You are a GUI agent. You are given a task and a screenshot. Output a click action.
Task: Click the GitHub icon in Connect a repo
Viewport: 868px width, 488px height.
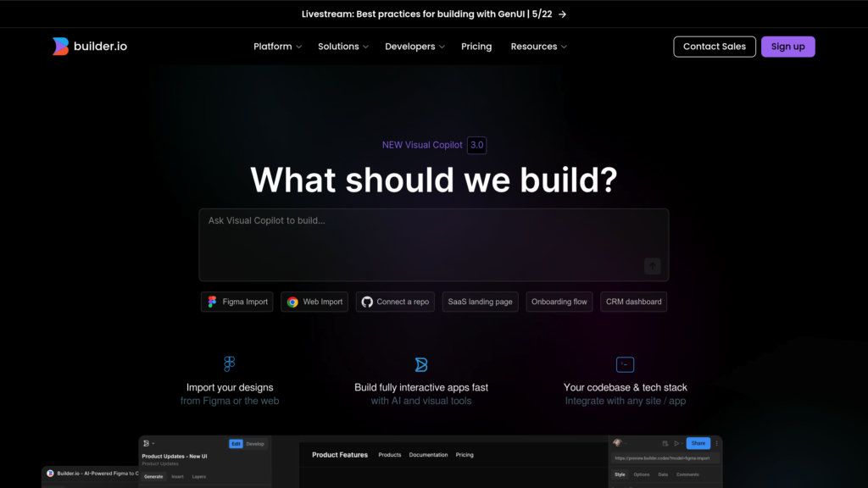tap(367, 302)
